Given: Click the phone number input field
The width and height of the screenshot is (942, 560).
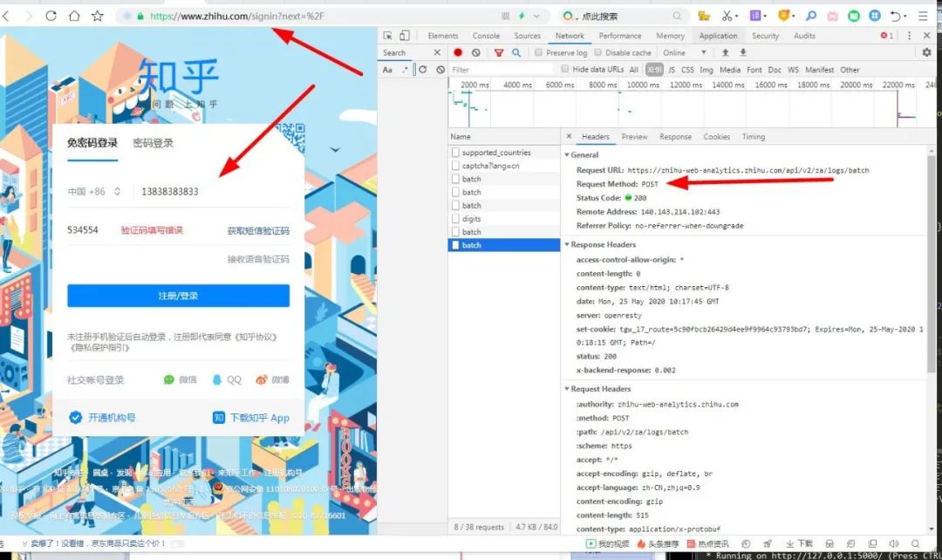Looking at the screenshot, I should click(211, 192).
